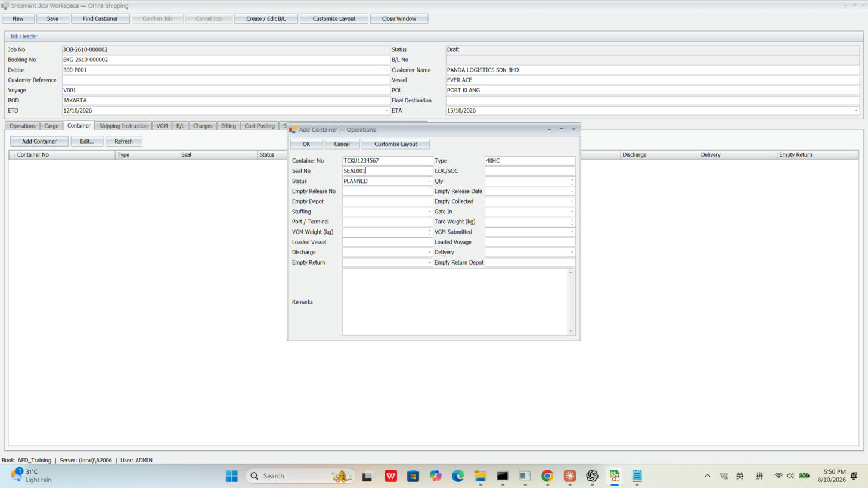Click the Qty spinner control
The width and height of the screenshot is (868, 488).
[572, 181]
